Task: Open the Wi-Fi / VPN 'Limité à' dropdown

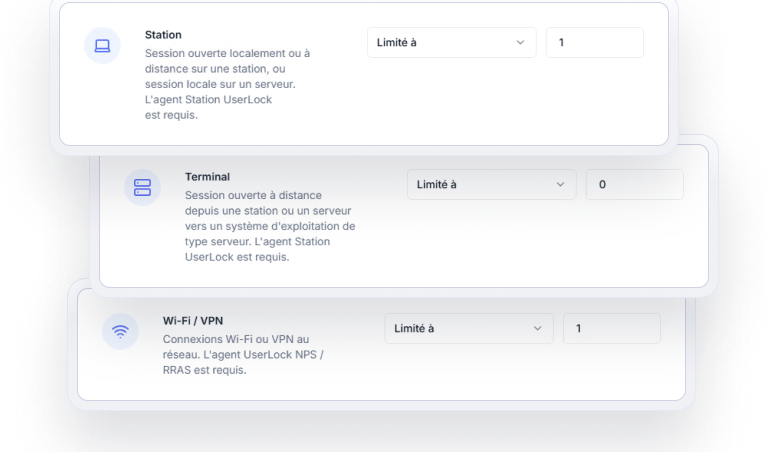Action: coord(468,328)
